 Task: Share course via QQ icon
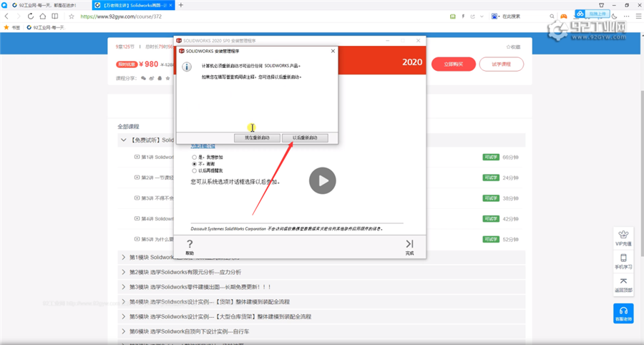click(160, 78)
